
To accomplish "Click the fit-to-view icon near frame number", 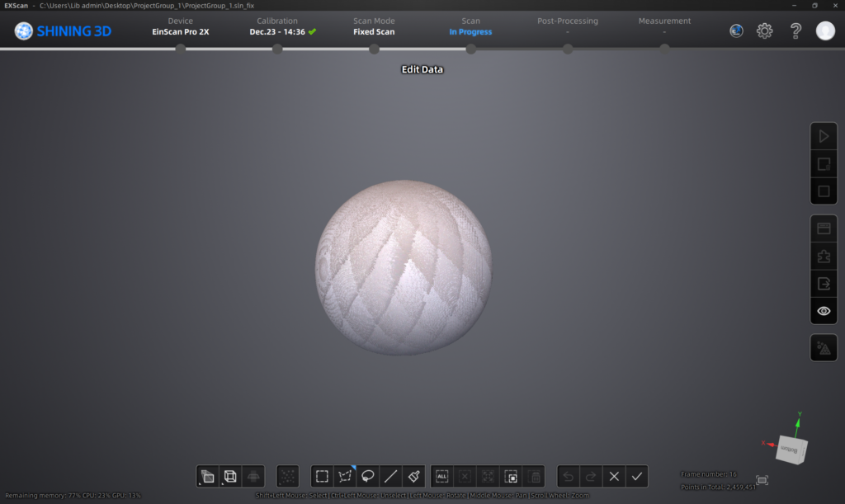I will click(762, 480).
